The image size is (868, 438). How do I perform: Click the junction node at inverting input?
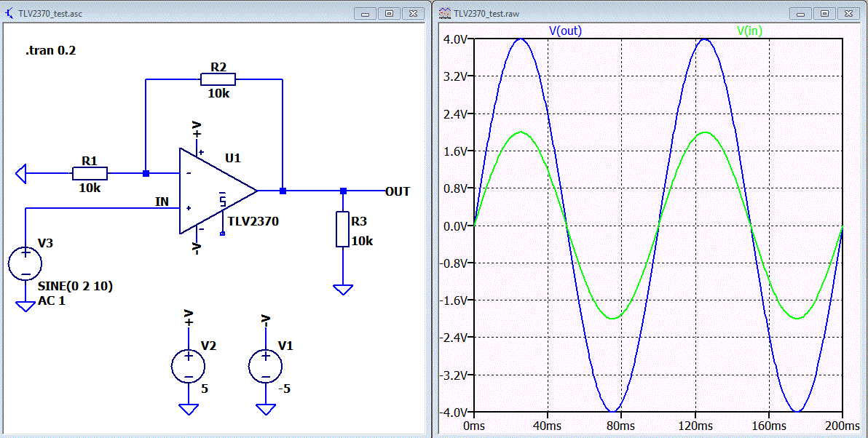coord(146,173)
